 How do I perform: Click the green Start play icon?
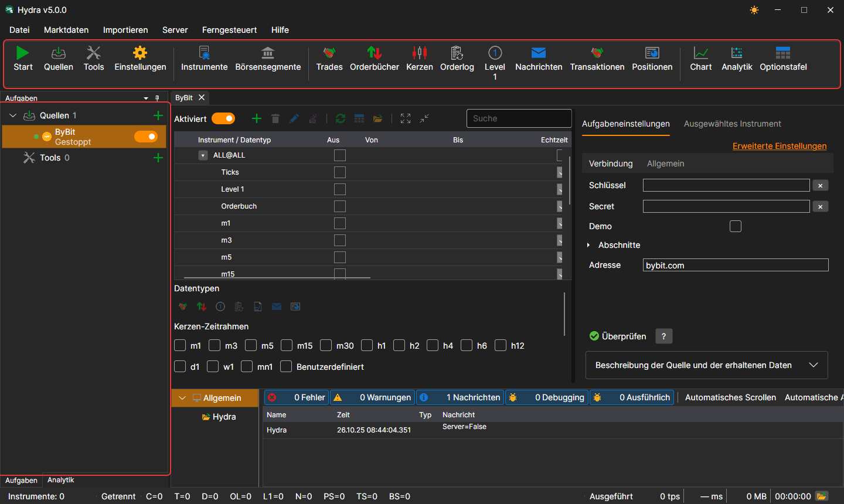pyautogui.click(x=23, y=53)
